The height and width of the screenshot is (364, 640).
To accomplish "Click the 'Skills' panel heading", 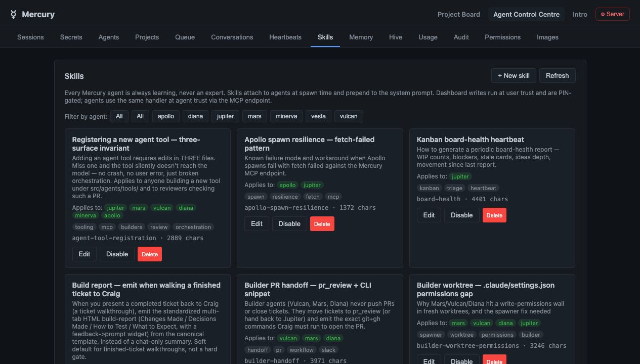I will click(x=74, y=76).
